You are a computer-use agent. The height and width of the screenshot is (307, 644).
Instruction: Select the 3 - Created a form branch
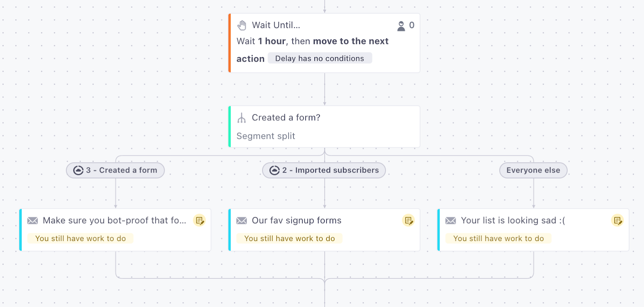coord(122,170)
